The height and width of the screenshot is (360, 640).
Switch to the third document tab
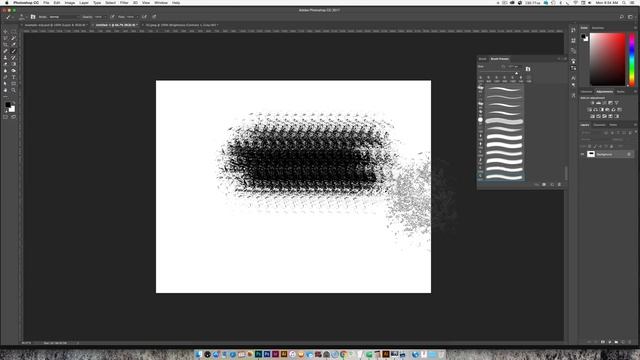pyautogui.click(x=182, y=25)
